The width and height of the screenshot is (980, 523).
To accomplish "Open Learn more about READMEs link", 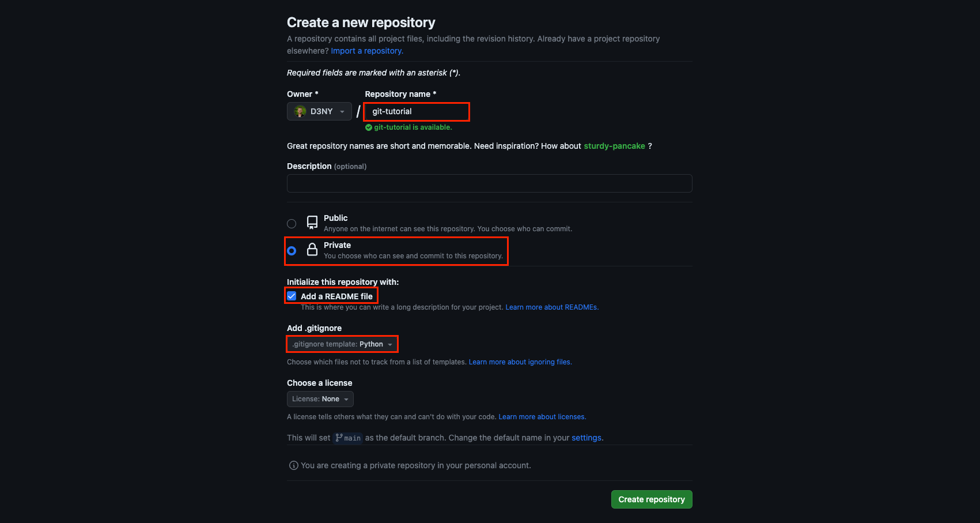I will (x=552, y=307).
